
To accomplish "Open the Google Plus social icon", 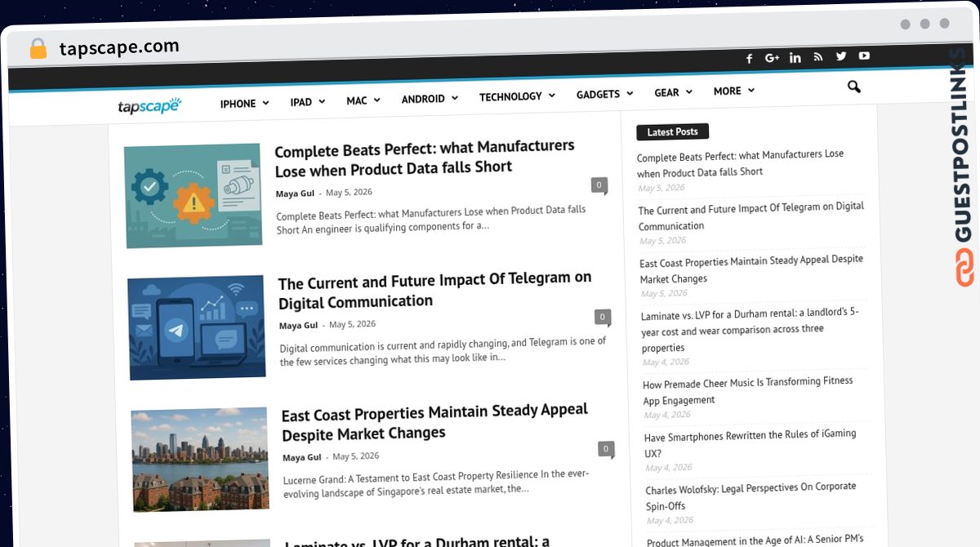I will (772, 57).
